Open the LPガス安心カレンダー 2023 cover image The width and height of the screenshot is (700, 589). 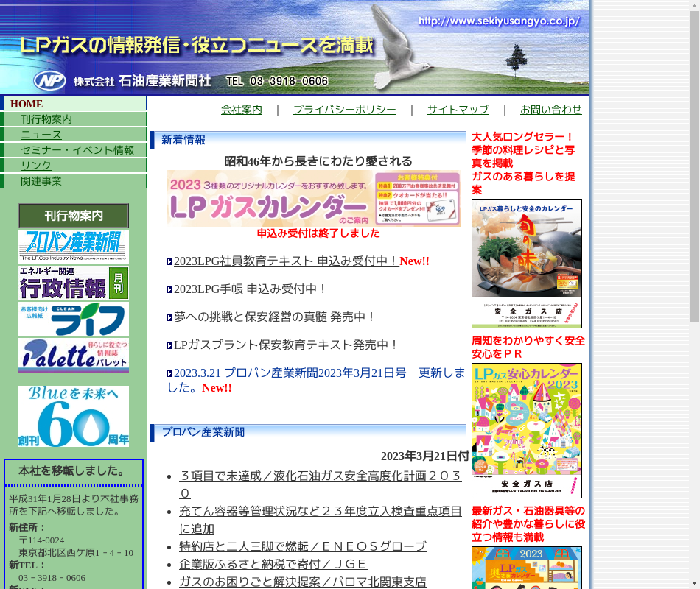[527, 431]
